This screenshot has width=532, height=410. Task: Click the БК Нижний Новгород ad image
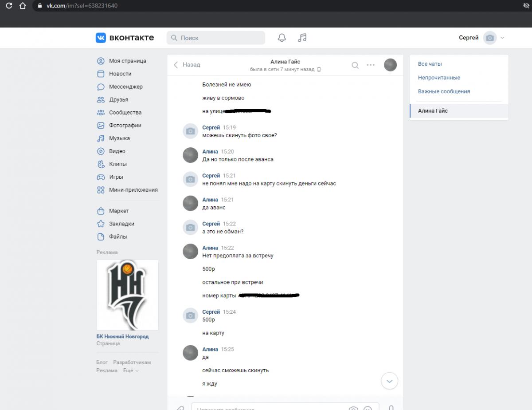click(x=127, y=295)
